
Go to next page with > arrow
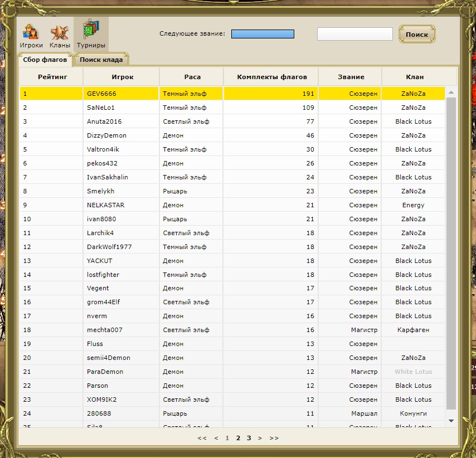[260, 438]
